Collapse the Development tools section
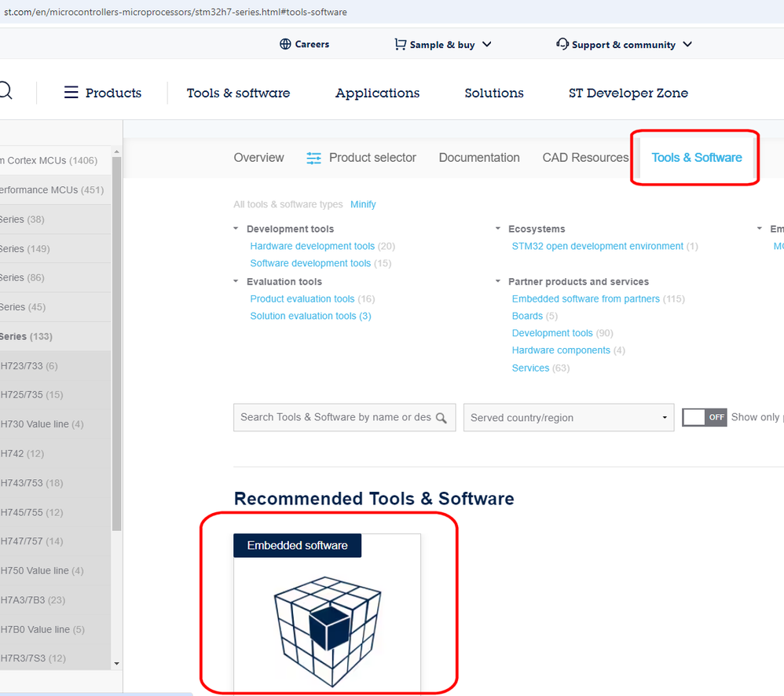The height and width of the screenshot is (696, 784). 236,229
